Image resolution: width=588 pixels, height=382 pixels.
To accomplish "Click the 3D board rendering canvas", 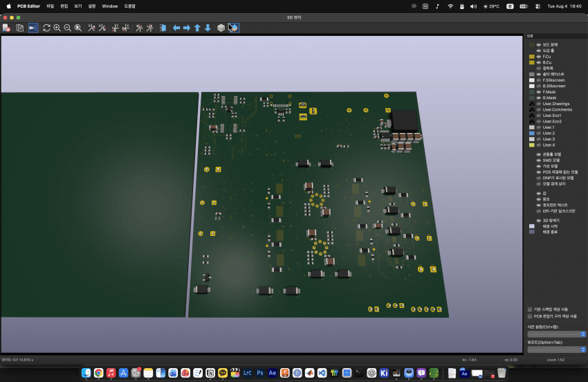I will pyautogui.click(x=261, y=194).
